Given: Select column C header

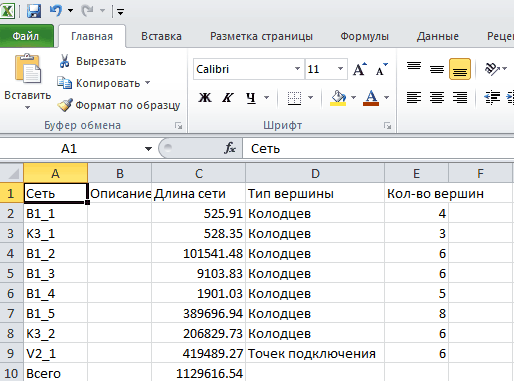Looking at the screenshot, I should [199, 173].
